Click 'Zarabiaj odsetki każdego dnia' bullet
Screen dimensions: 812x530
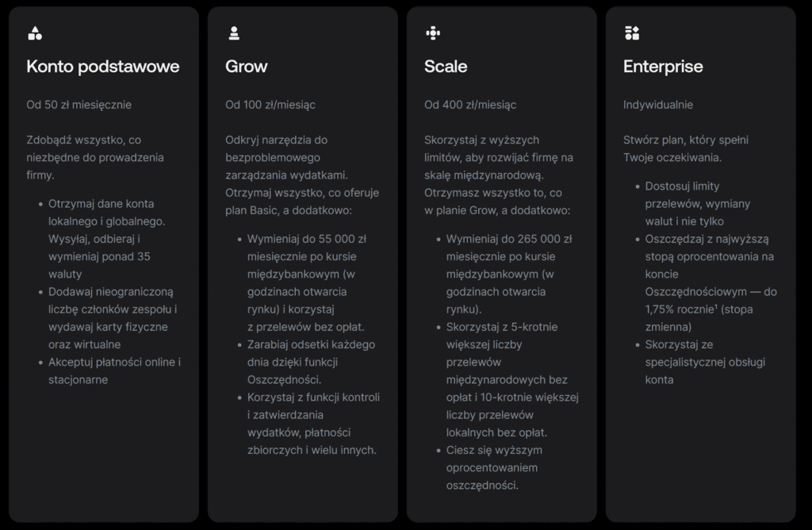click(x=311, y=362)
